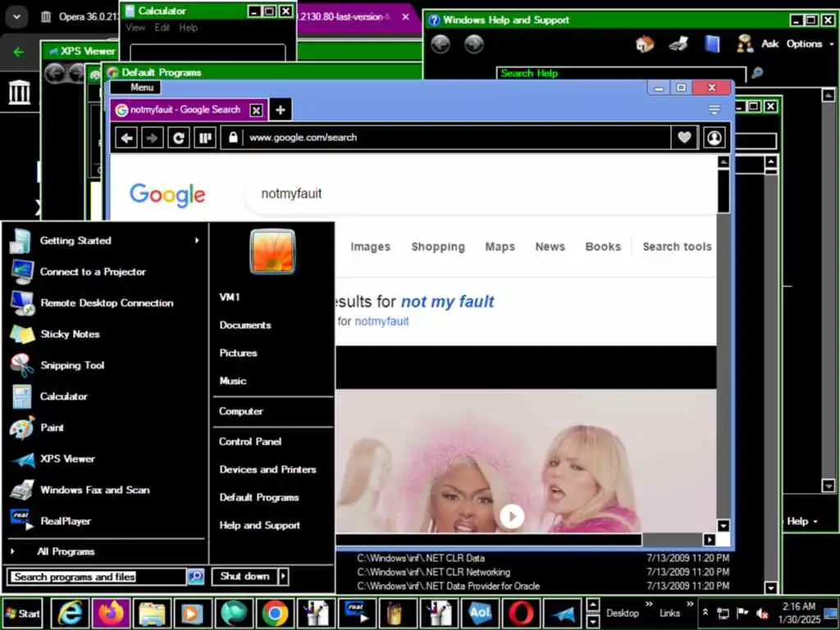Click the Print icon in Help and Support
Image resolution: width=840 pixels, height=630 pixels.
coord(678,44)
